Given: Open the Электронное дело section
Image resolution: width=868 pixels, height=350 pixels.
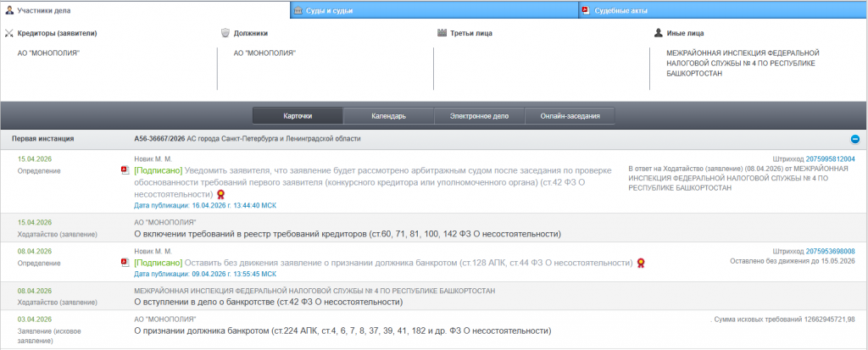Looking at the screenshot, I should [480, 116].
